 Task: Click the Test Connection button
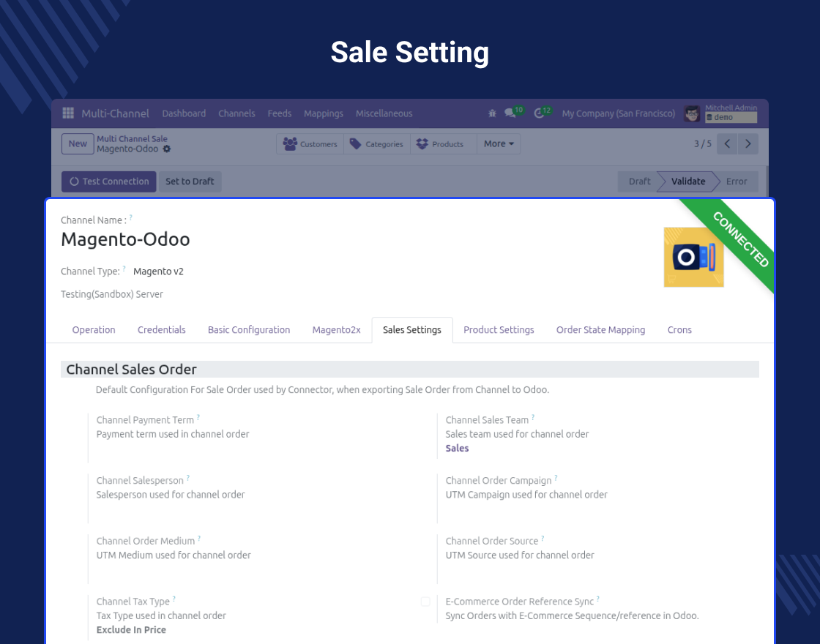pyautogui.click(x=108, y=181)
